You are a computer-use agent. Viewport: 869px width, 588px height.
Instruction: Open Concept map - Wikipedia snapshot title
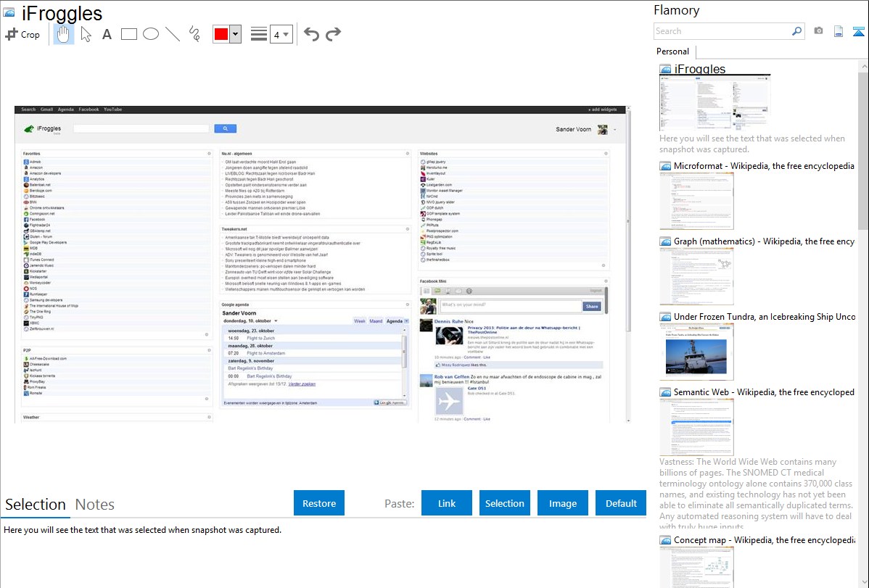[x=765, y=540]
